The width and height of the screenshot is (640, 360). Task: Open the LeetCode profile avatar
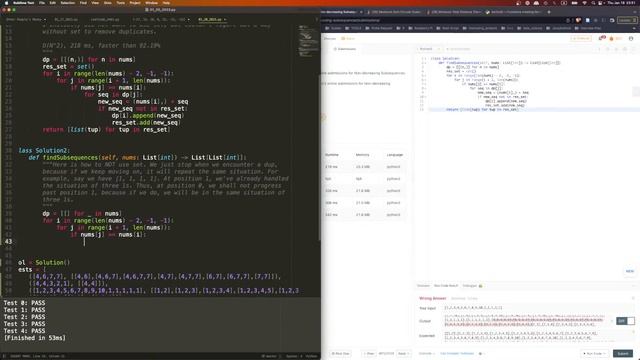coord(631,38)
